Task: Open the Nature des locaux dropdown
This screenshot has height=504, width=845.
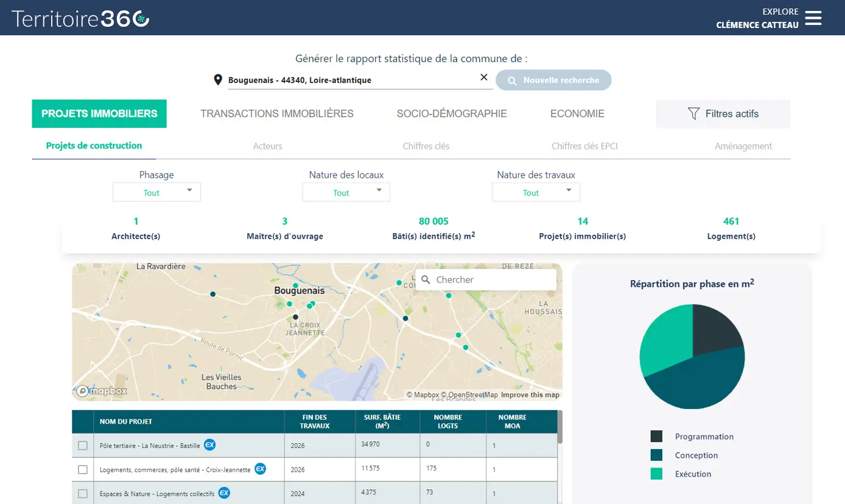Action: pyautogui.click(x=346, y=192)
